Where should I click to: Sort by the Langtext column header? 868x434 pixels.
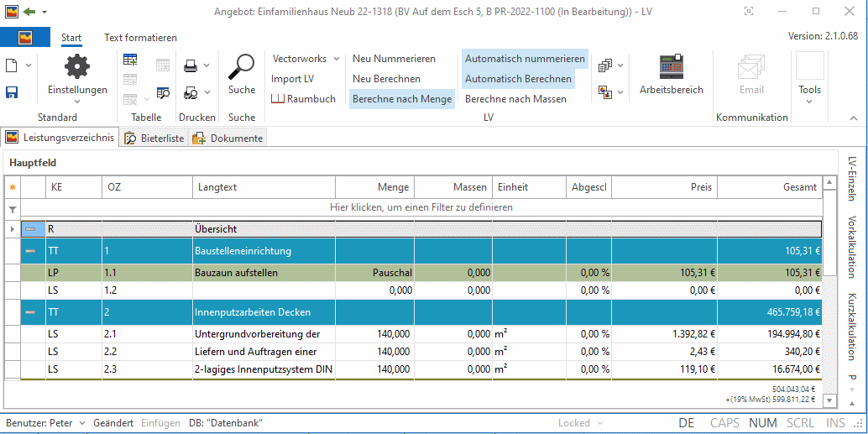(264, 187)
